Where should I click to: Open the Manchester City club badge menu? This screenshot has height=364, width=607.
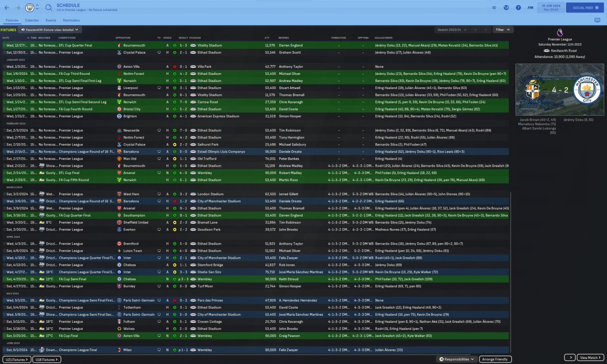tap(29, 8)
